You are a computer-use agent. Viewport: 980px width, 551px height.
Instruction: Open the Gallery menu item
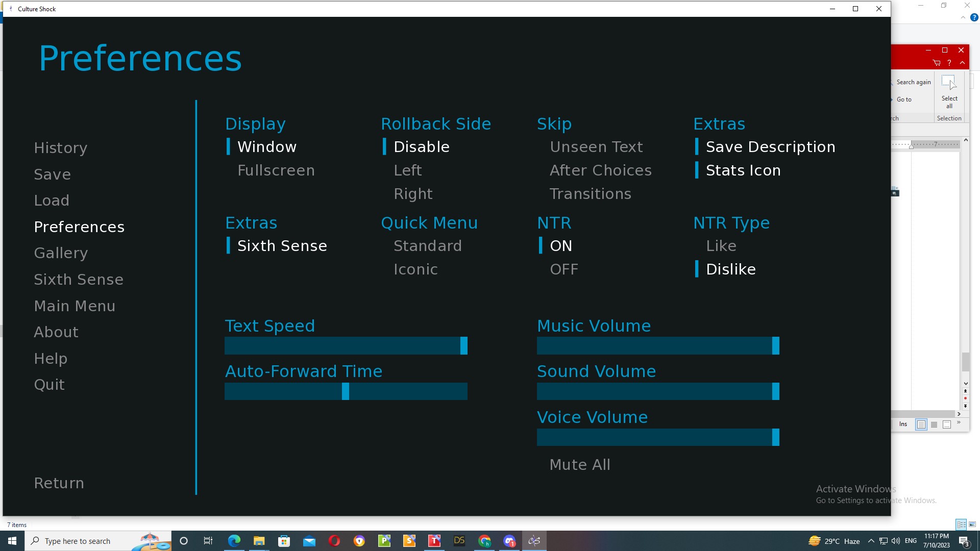[61, 253]
